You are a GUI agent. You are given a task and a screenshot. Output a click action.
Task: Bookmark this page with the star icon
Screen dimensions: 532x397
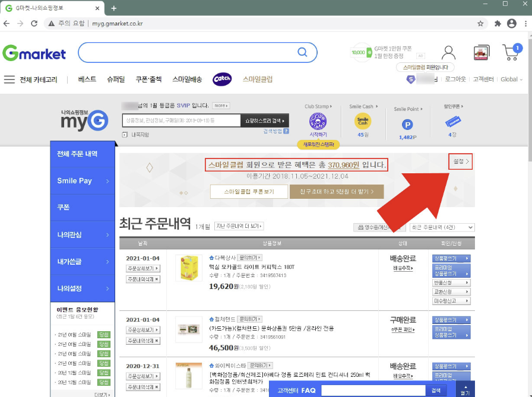click(x=480, y=23)
